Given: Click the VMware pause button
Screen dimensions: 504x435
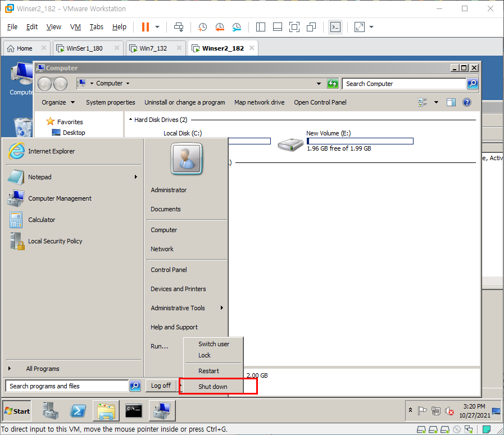Looking at the screenshot, I should point(146,27).
